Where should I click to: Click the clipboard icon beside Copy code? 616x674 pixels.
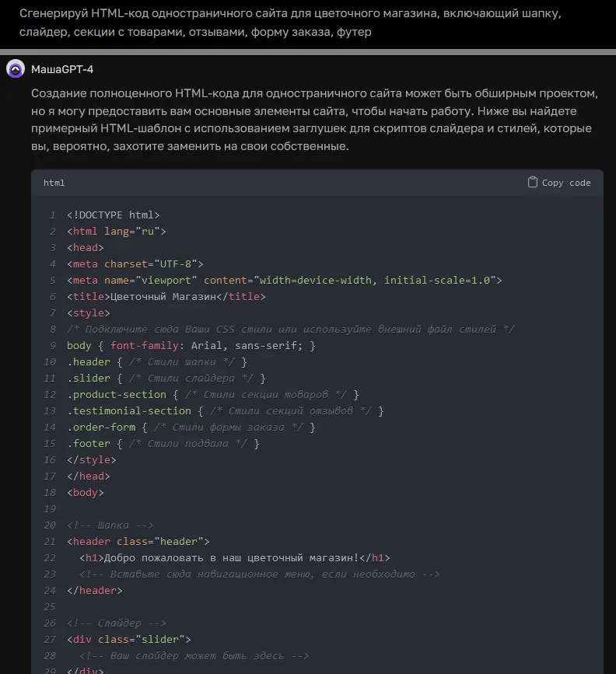tap(532, 182)
